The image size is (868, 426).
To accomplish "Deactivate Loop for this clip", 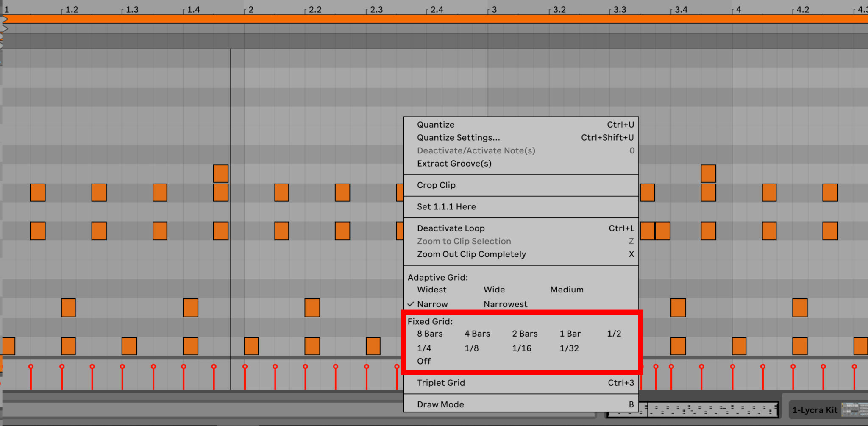I will click(451, 228).
